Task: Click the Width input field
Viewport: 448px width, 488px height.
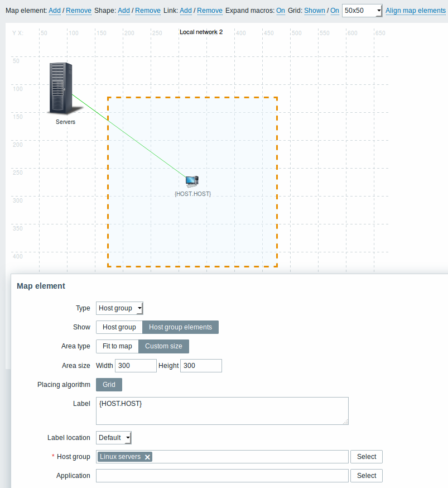Action: click(x=136, y=365)
